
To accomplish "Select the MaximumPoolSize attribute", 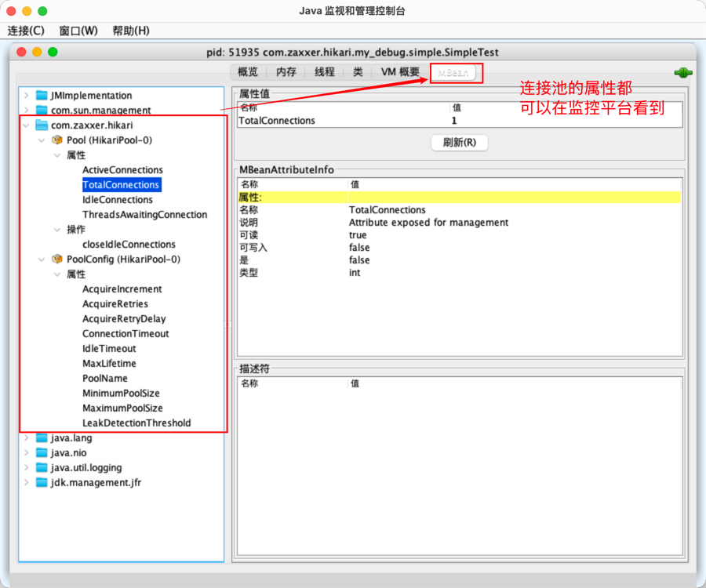I will tap(122, 408).
